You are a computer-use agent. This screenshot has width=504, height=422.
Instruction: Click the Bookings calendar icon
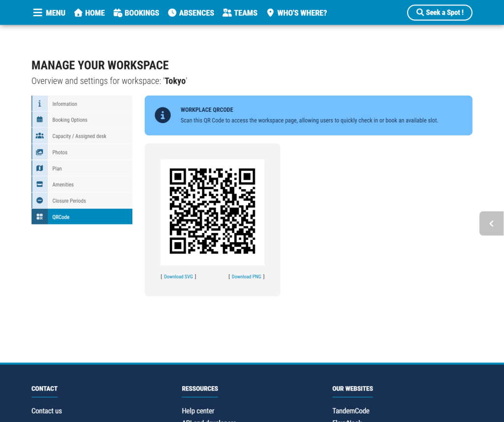point(118,12)
